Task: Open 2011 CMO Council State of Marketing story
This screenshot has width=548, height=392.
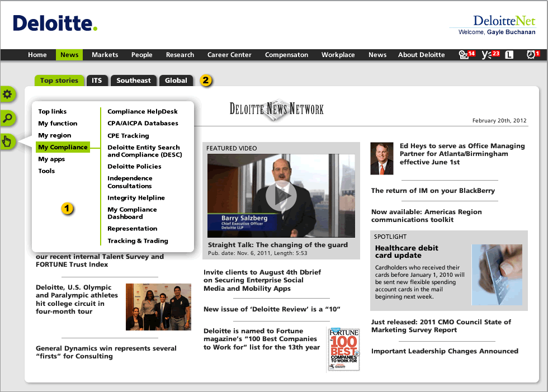Action: tap(441, 326)
